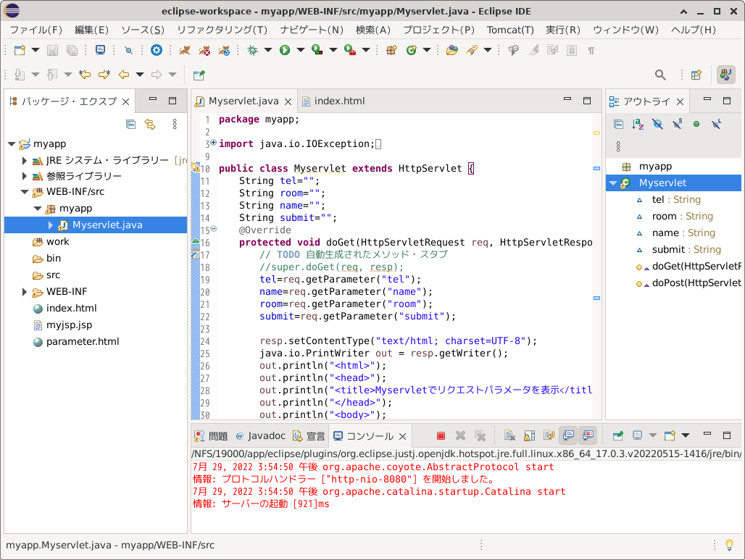Click the toolbar Search magnifier icon
The height and width of the screenshot is (560, 745).
point(660,75)
